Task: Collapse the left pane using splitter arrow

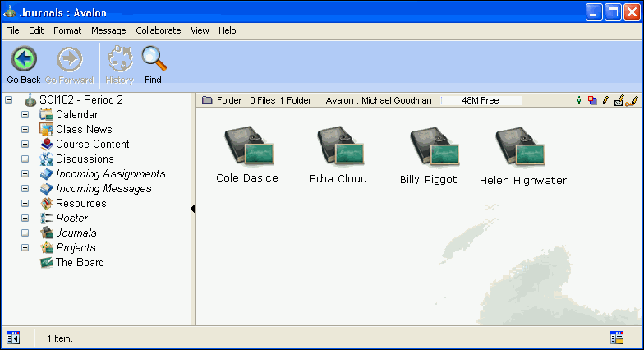Action: click(192, 209)
